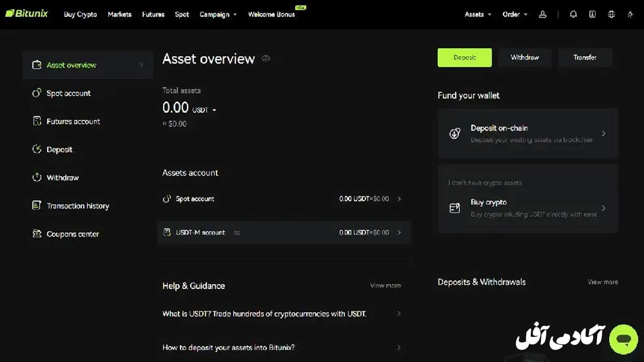Toggle the light/dark theme icon
This screenshot has width=644, height=362.
click(x=630, y=15)
